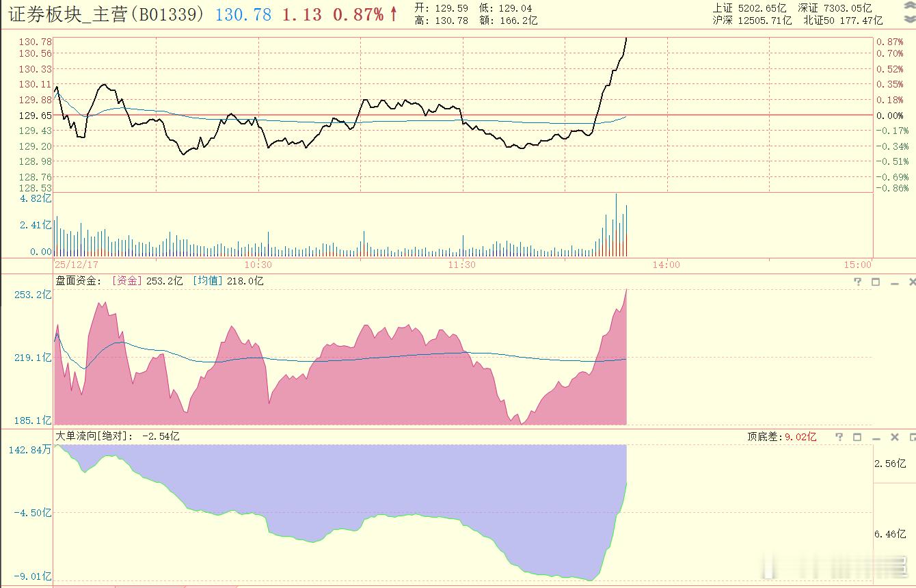Screen dimensions: 916x588
Task: Click the 219.1亿 capital axis label
Action: pos(33,358)
